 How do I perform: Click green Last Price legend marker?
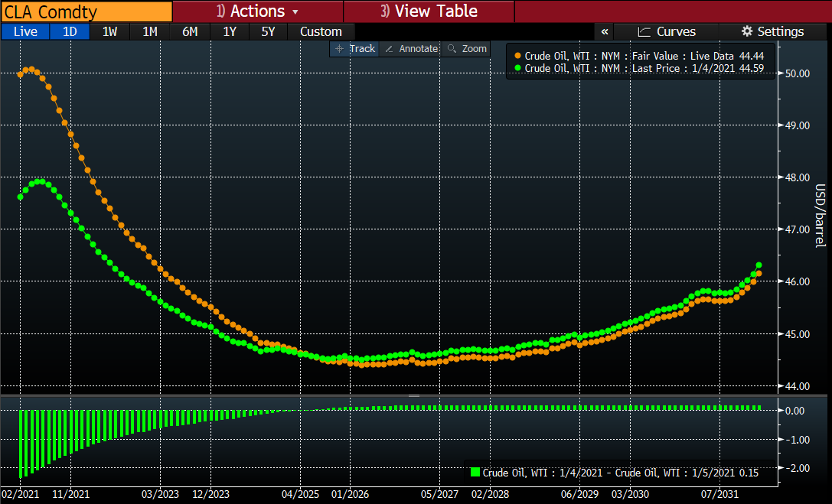518,68
